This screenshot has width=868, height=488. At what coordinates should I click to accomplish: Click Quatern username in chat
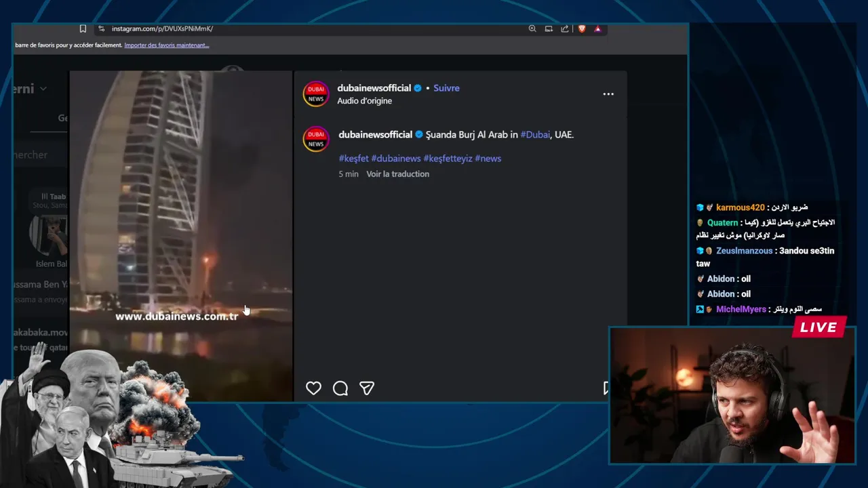(x=722, y=223)
